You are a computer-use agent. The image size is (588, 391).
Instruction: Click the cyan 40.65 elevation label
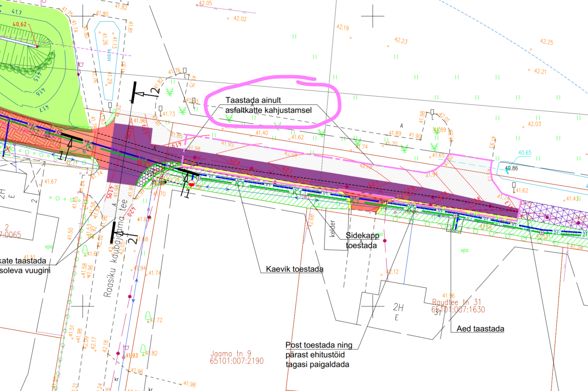pos(524,153)
